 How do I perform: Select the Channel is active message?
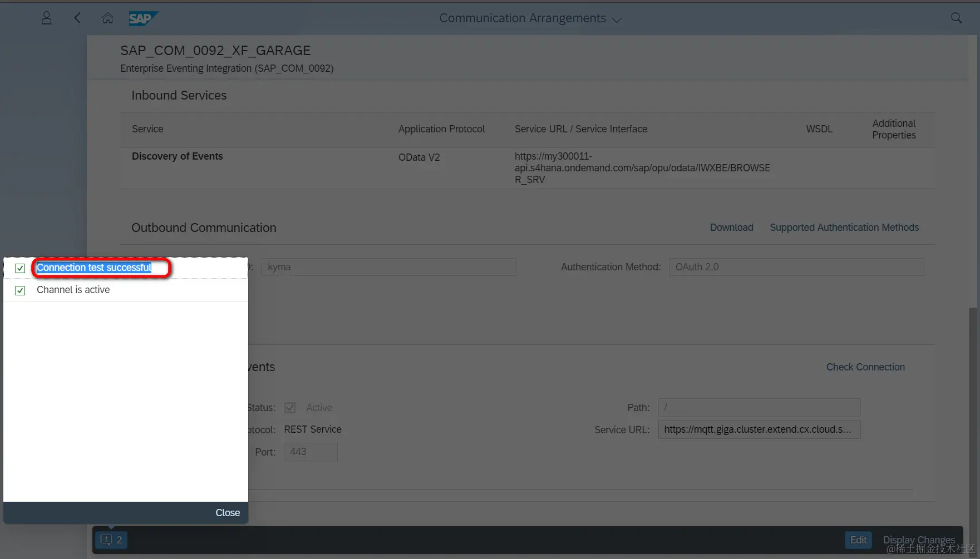(x=126, y=290)
